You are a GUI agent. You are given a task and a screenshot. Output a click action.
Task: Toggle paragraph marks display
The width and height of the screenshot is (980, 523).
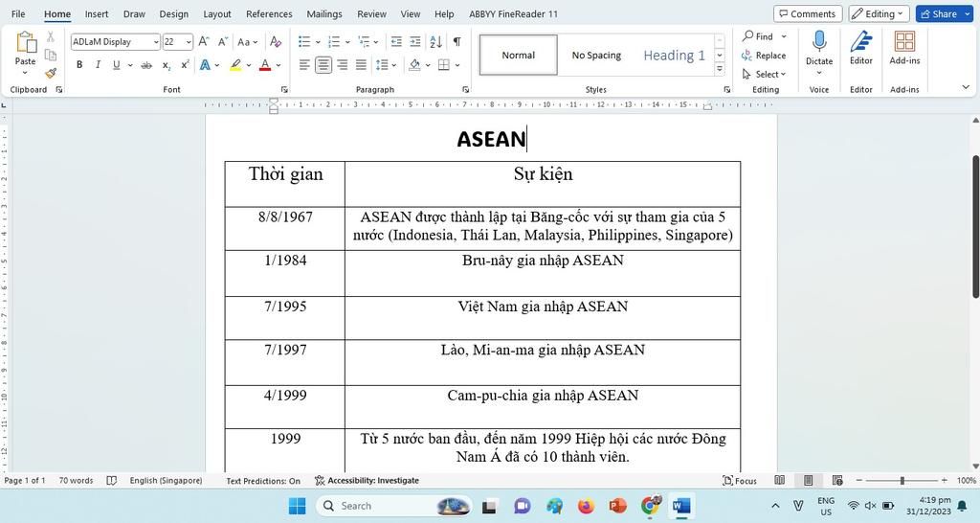[457, 42]
